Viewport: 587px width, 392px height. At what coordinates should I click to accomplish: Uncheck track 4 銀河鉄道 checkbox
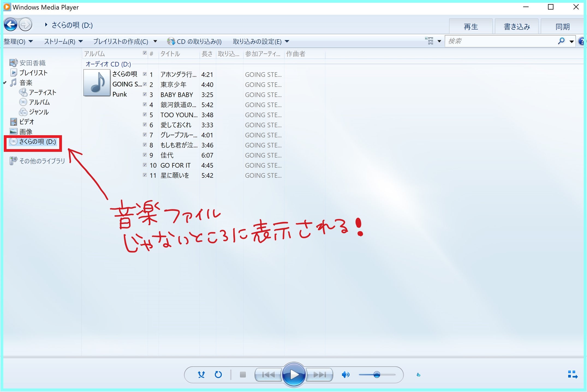click(x=145, y=104)
